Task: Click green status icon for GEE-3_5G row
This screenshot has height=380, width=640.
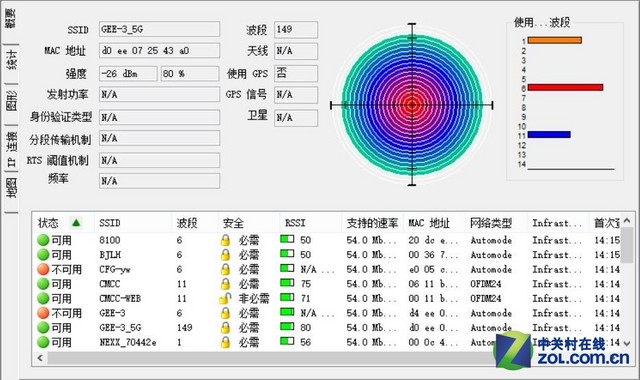Action: click(x=43, y=327)
